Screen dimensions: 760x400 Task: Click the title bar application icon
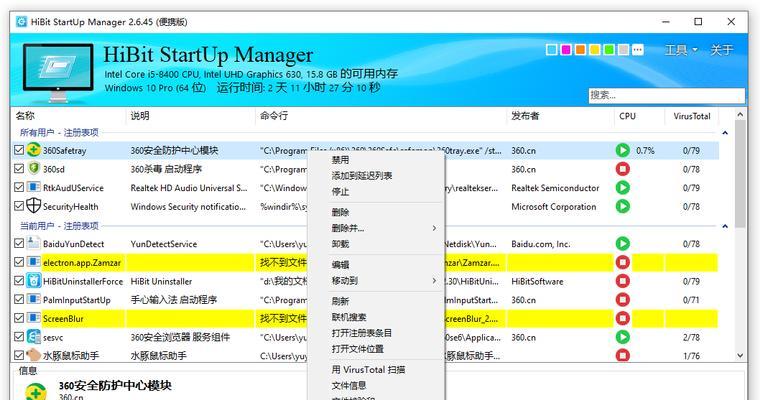pyautogui.click(x=21, y=22)
